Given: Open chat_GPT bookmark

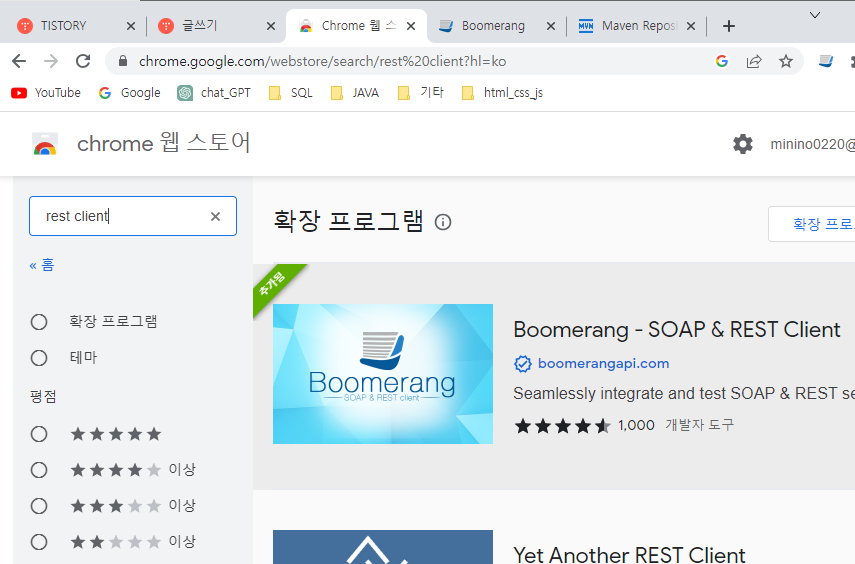Looking at the screenshot, I should point(214,93).
